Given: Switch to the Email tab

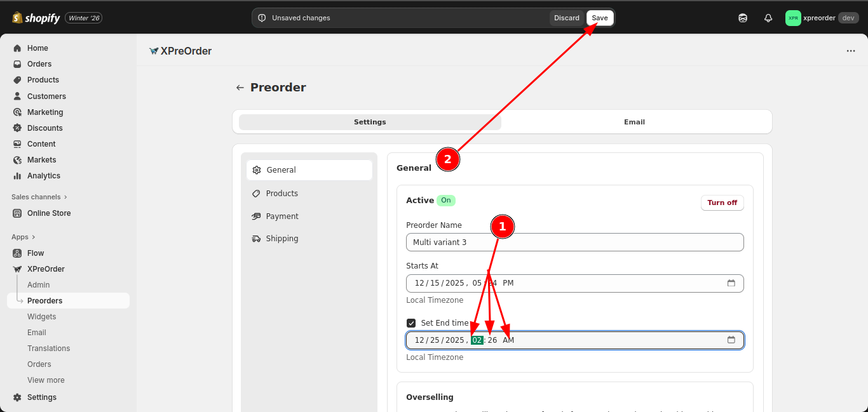Looking at the screenshot, I should coord(634,122).
